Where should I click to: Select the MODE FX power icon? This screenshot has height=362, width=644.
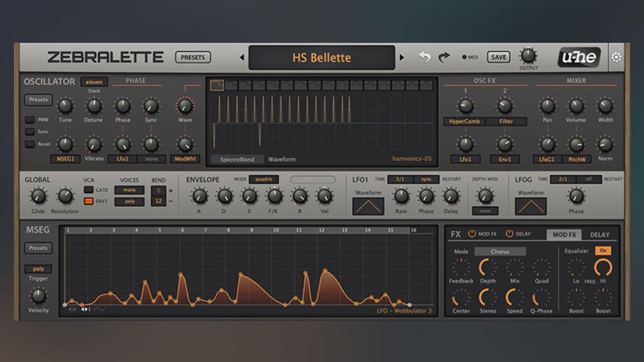coord(472,234)
